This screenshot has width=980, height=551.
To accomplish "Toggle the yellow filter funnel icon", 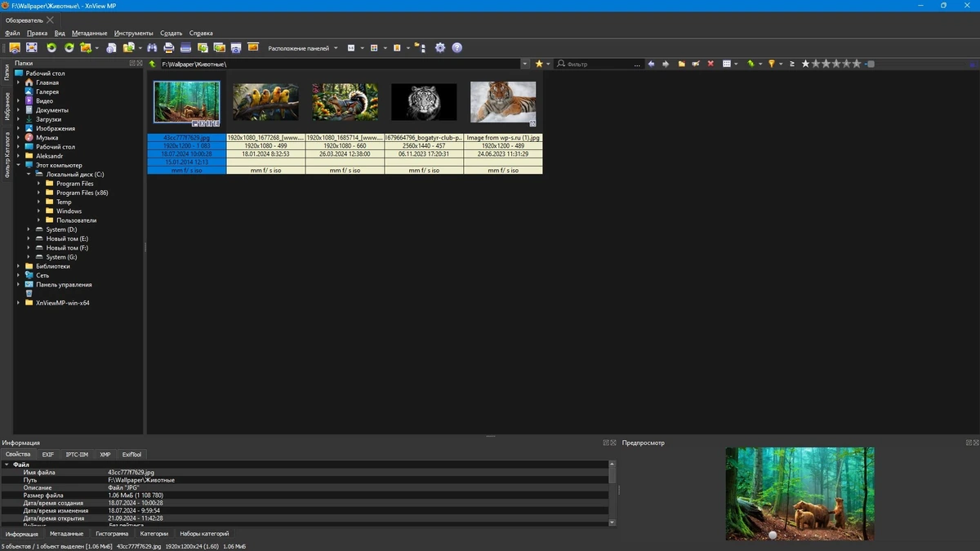I will 771,64.
